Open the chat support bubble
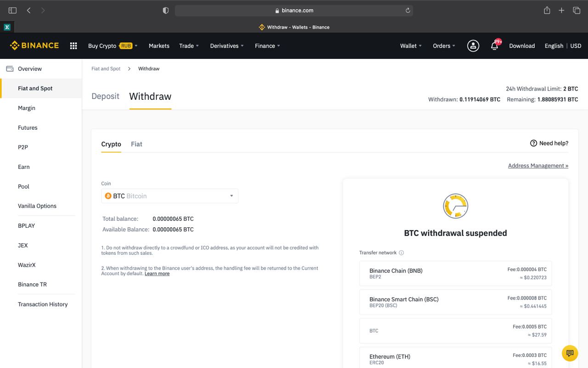Screen dimensions: 588x368 570,353
